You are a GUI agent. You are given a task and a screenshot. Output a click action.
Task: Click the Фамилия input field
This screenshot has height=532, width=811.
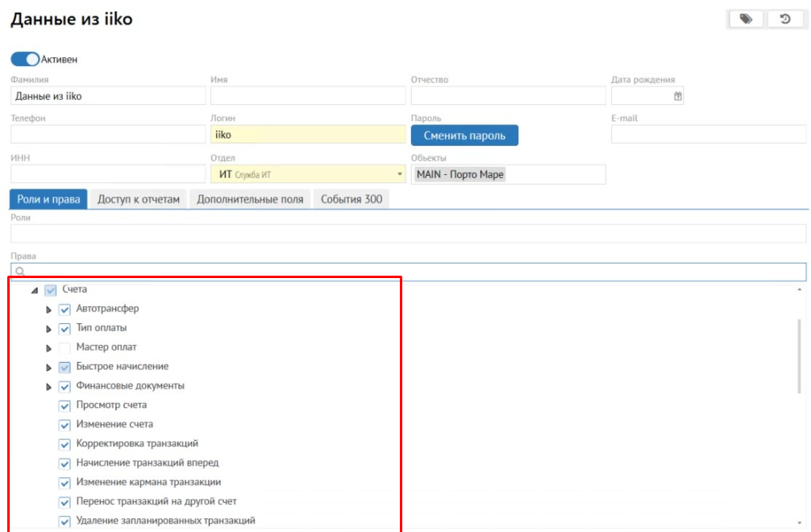tap(108, 96)
